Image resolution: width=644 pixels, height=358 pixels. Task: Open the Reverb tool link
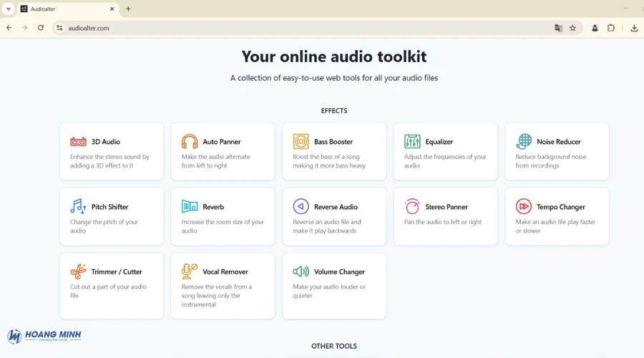coord(223,217)
